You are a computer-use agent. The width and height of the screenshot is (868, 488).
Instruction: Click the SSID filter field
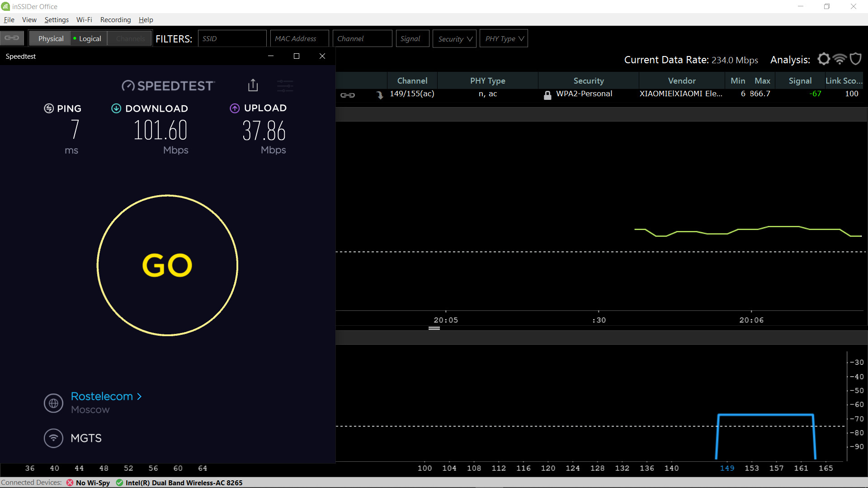click(232, 38)
